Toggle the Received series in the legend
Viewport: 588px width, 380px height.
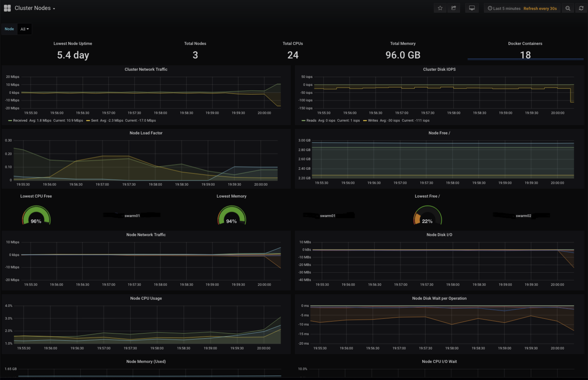pos(20,120)
